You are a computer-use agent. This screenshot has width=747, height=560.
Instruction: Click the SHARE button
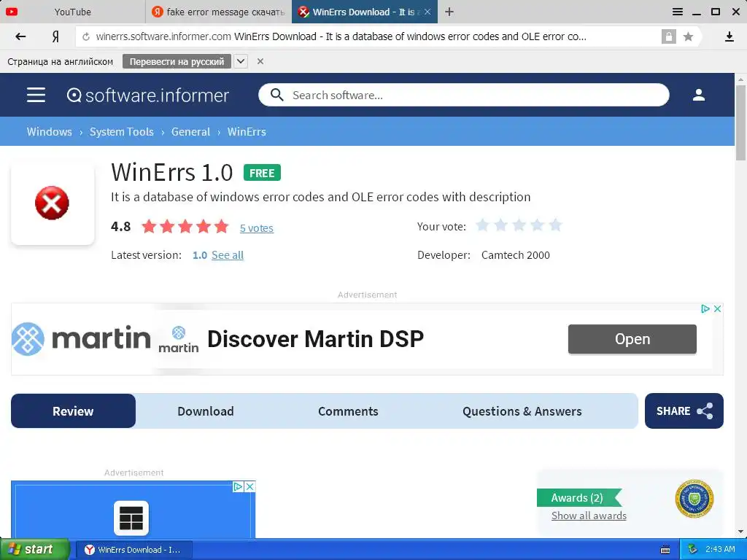click(684, 411)
